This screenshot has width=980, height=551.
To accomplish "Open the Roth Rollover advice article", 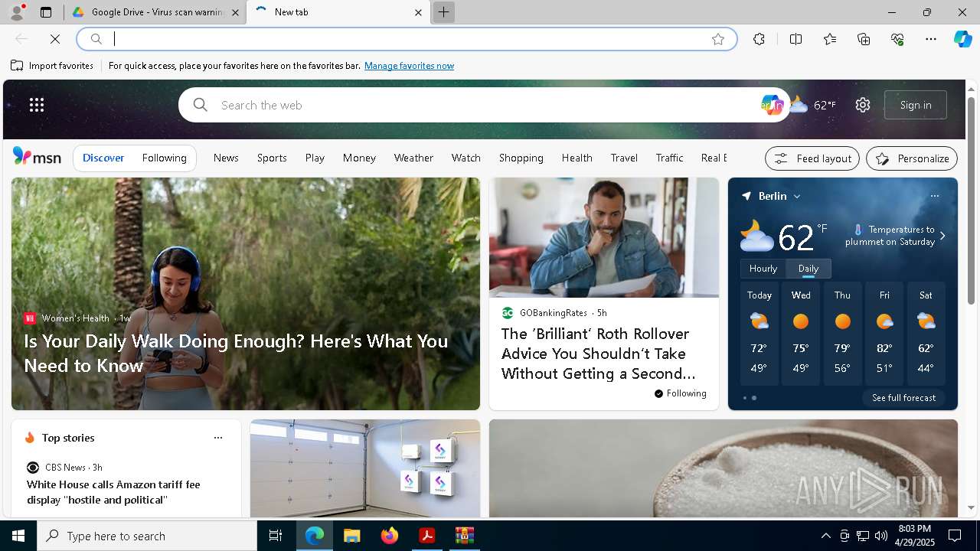I will (599, 354).
